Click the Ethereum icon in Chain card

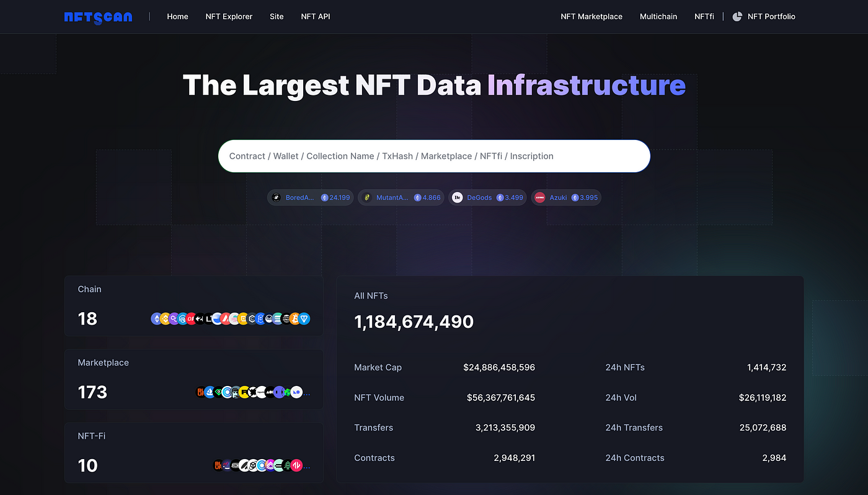tap(156, 318)
